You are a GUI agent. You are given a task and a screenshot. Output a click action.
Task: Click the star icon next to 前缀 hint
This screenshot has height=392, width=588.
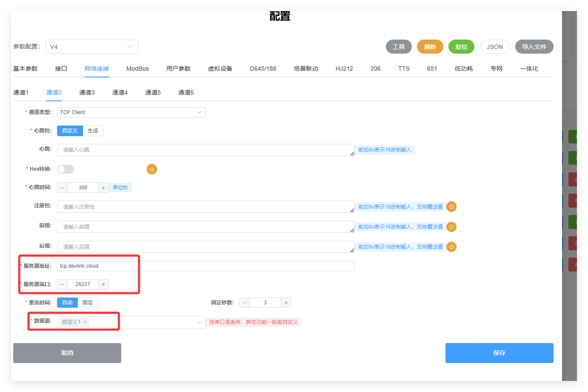[451, 227]
